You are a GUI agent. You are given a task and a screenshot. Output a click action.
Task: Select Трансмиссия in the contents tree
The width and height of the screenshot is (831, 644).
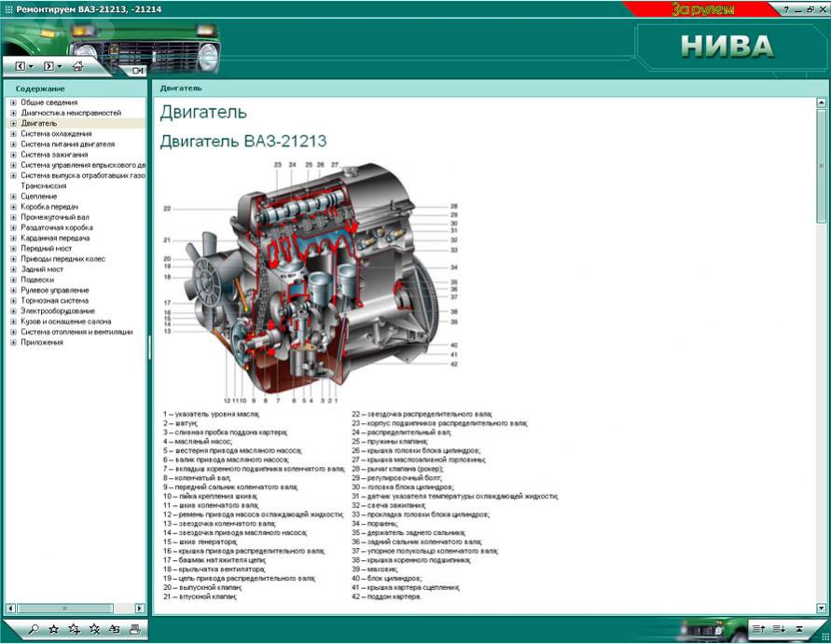click(x=44, y=185)
